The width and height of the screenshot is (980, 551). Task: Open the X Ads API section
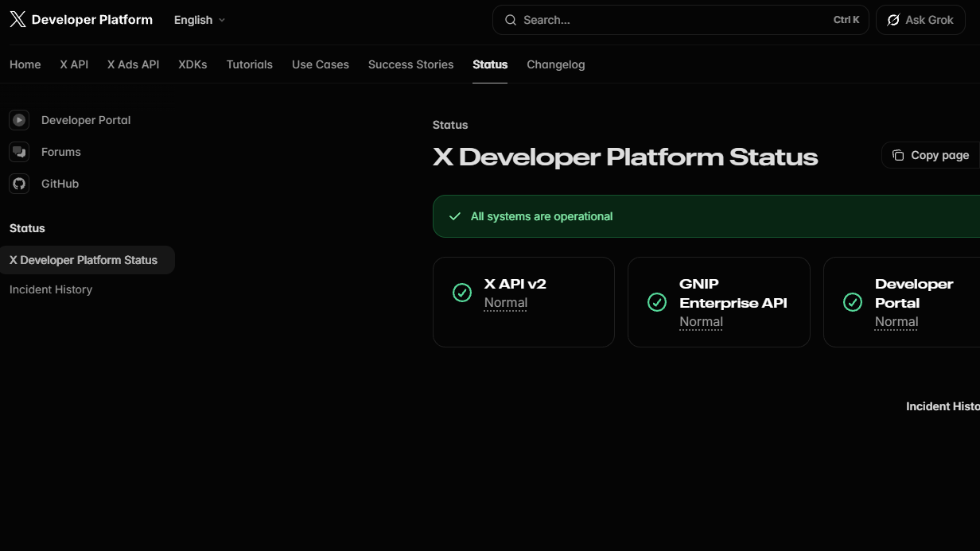[132, 64]
